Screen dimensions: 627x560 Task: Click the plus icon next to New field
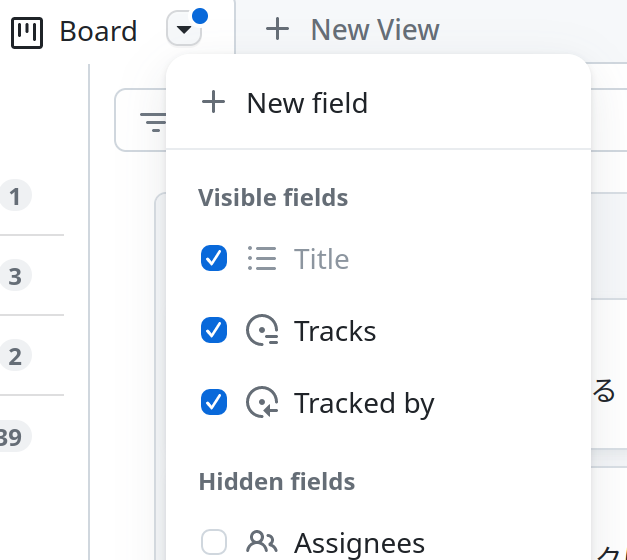tap(214, 102)
